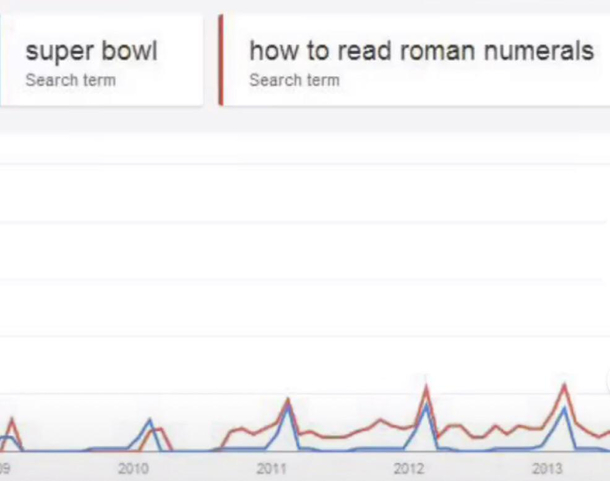Select the 2013 year label on axis
The width and height of the screenshot is (610, 481).
pos(547,469)
